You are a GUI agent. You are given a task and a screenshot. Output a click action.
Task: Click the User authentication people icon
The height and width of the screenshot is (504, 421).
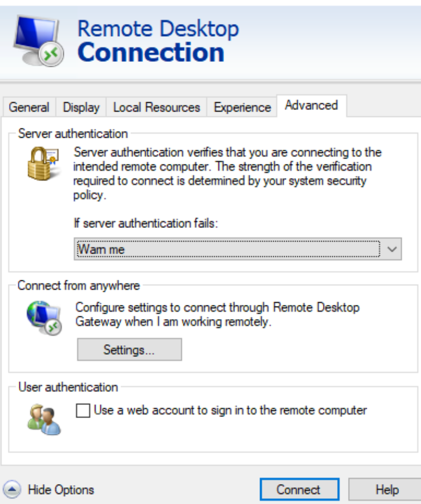pos(43,420)
